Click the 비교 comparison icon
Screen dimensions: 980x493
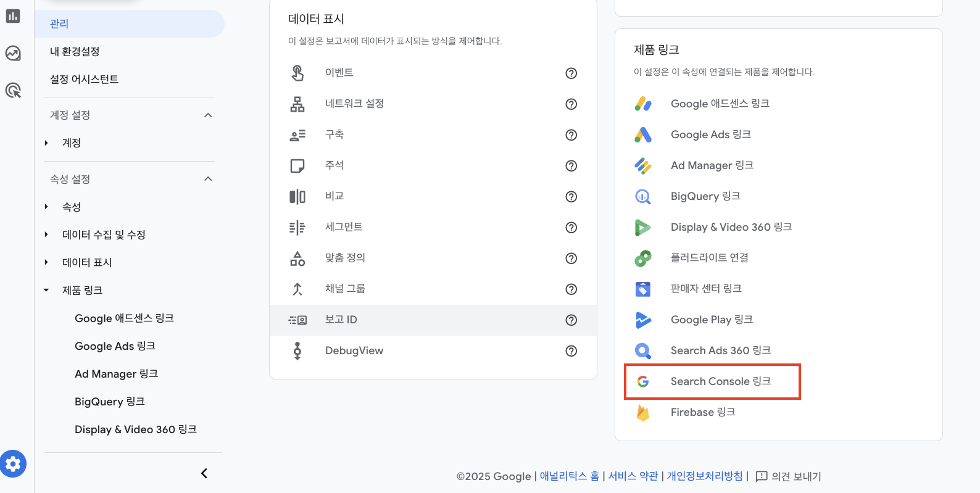click(297, 196)
